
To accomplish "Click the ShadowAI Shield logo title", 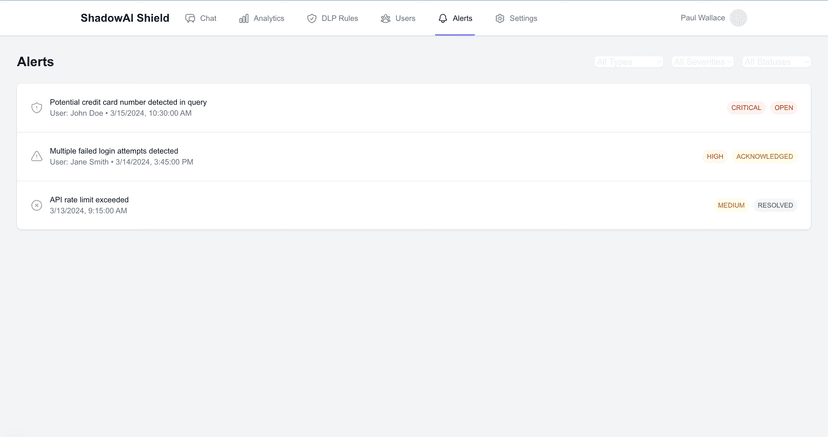I will [125, 18].
